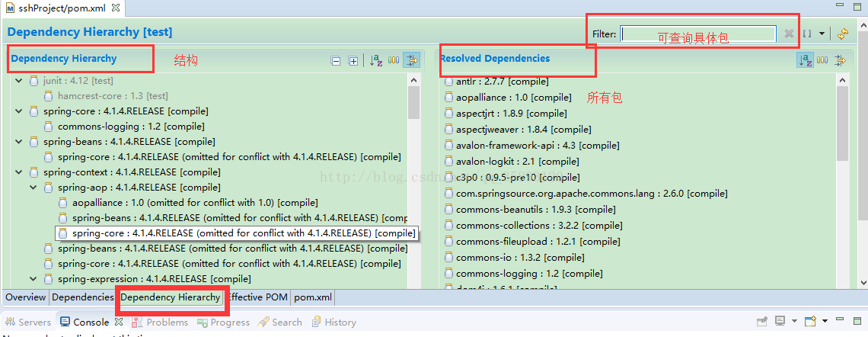Select avalon-logkit : 2.1 entry

(x=518, y=162)
